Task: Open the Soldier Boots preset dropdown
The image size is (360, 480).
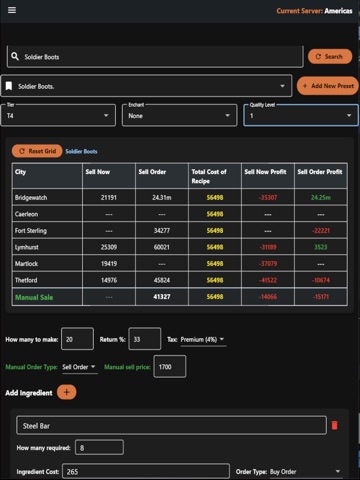Action: pos(146,86)
